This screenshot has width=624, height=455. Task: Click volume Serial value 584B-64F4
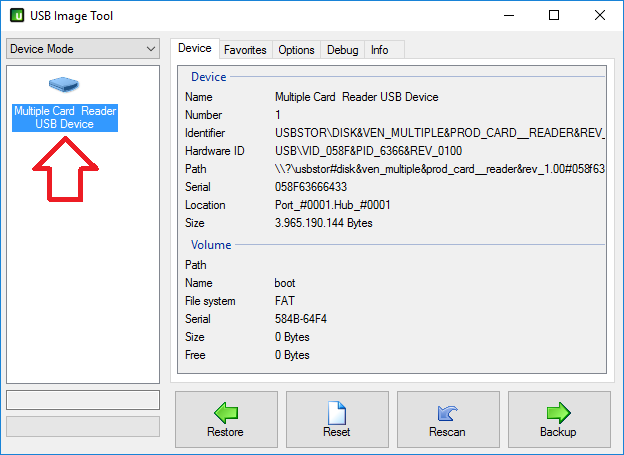point(301,319)
